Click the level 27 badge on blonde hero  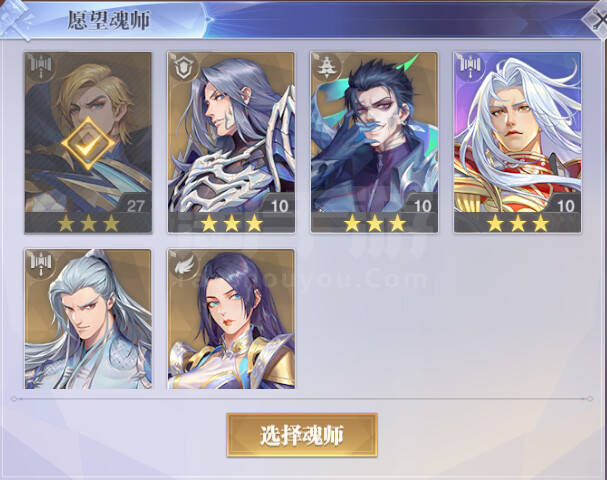point(135,205)
